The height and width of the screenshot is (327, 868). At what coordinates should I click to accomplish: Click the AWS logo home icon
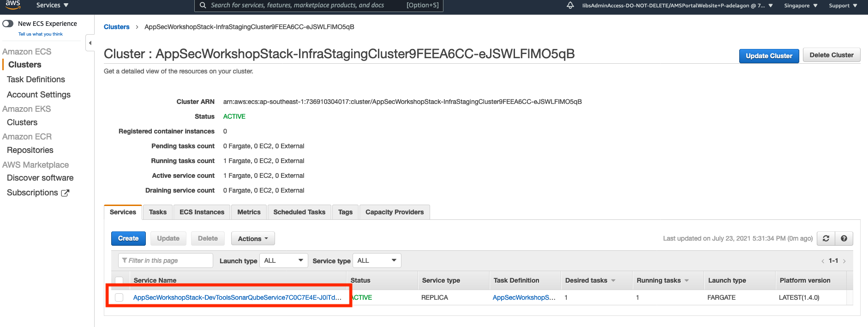(13, 5)
